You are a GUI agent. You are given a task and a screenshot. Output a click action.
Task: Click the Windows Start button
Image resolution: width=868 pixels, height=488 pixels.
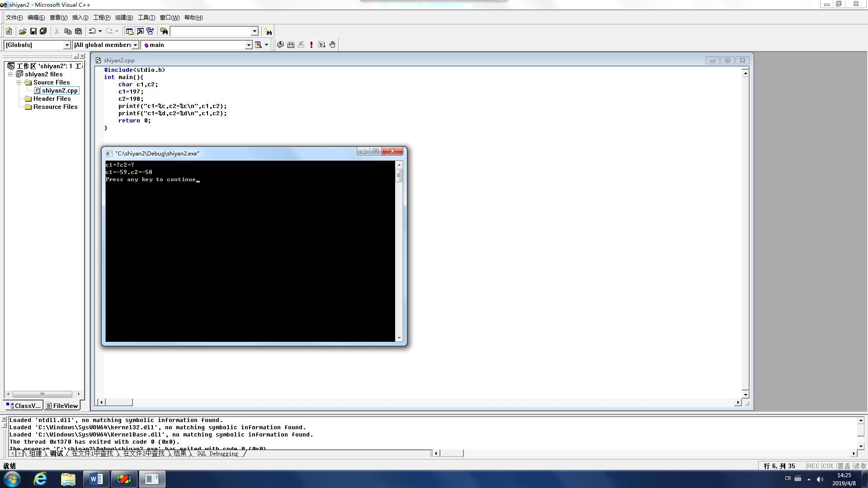coord(12,479)
